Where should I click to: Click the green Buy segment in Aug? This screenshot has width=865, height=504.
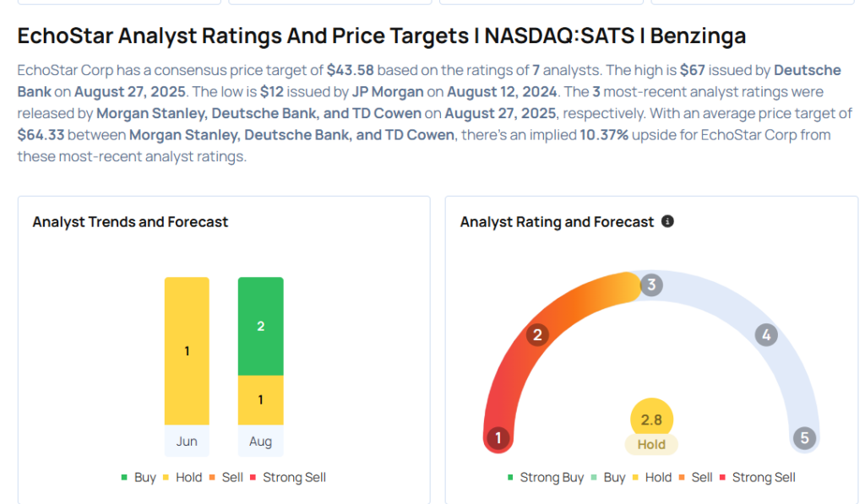[260, 326]
